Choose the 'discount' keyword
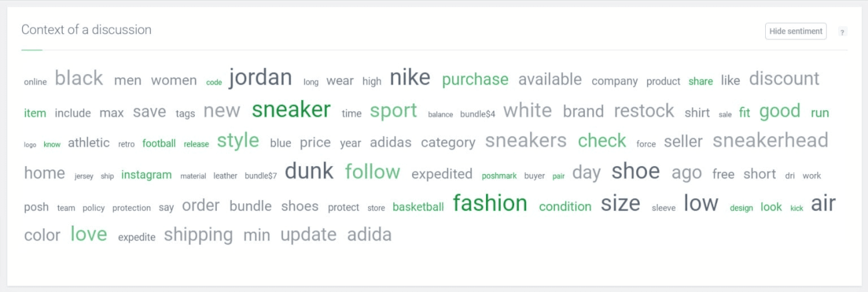Screen dimensions: 868x292 click(x=784, y=79)
